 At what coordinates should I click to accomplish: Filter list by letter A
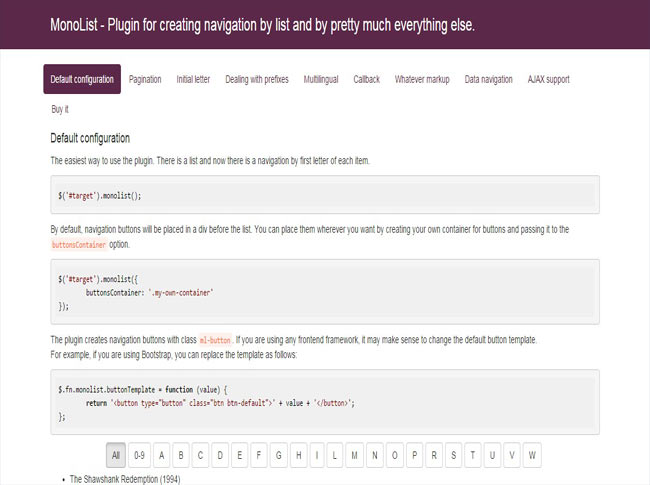point(162,455)
